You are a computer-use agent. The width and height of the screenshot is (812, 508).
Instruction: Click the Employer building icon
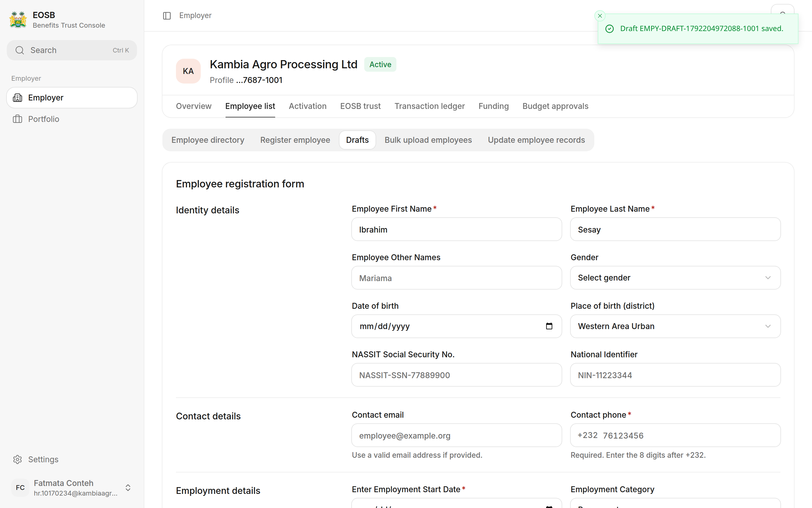(17, 98)
